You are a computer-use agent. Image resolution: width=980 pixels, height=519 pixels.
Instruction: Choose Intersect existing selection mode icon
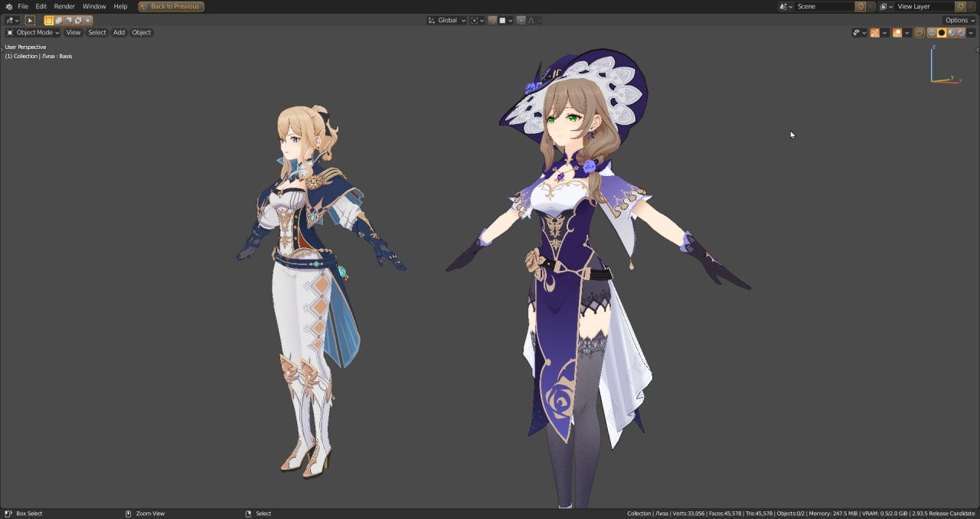88,21
